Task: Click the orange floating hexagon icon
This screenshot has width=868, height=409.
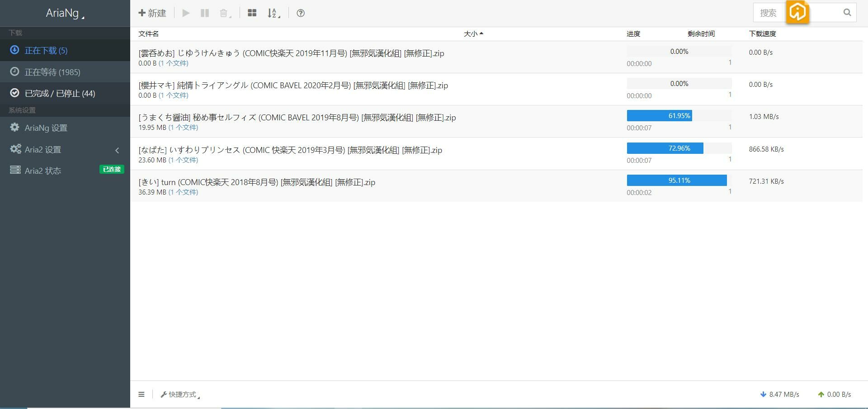Action: [797, 12]
